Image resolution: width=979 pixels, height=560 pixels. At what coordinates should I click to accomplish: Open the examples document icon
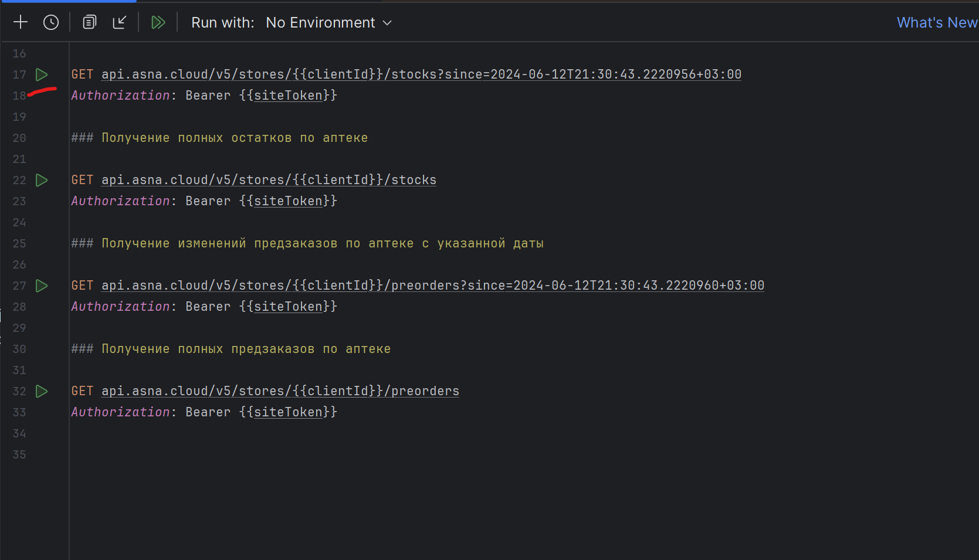coord(89,22)
